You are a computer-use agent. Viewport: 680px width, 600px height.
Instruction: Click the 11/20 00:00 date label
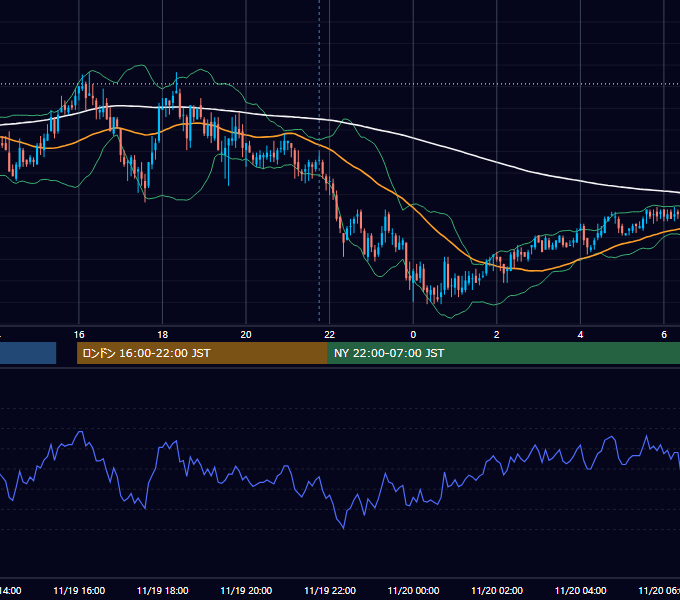point(413,591)
